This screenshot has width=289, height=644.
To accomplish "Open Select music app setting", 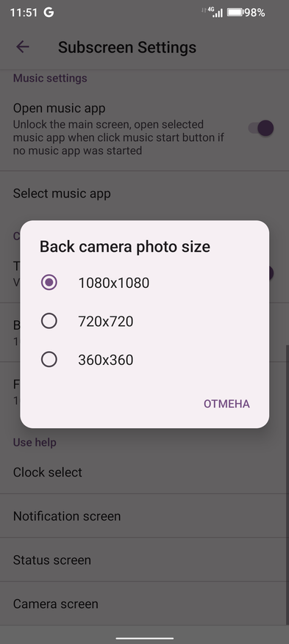I will click(x=144, y=193).
